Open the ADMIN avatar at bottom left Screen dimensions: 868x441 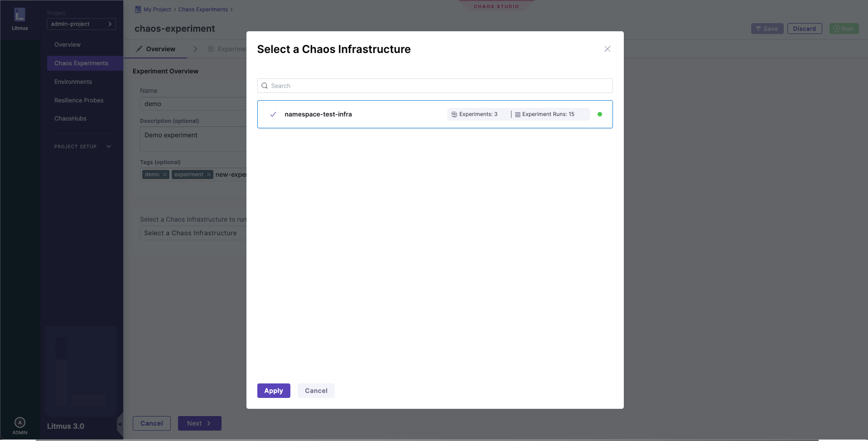(19, 422)
